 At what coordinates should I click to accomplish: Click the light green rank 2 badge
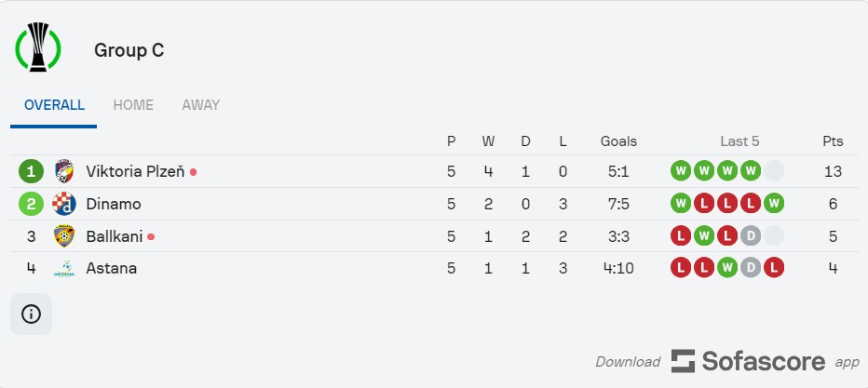click(31, 204)
